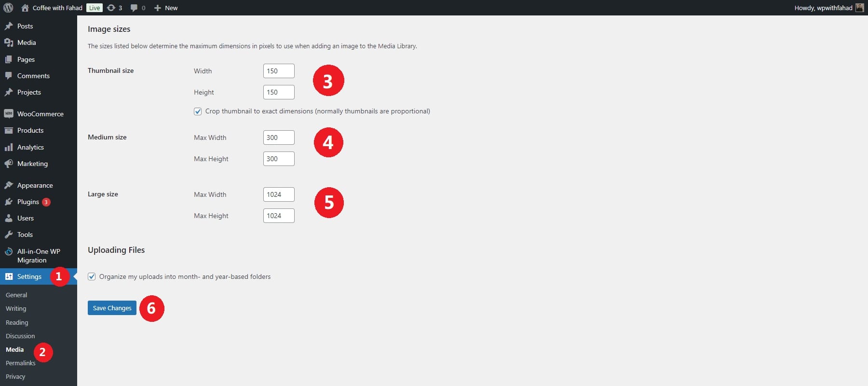The width and height of the screenshot is (868, 386).
Task: Open the Analytics bar chart icon
Action: (9, 147)
